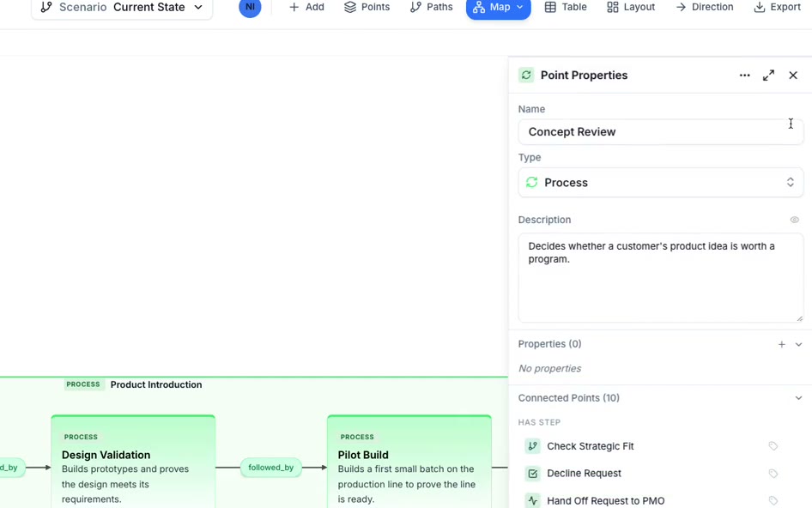Switch to the Table view
The width and height of the screenshot is (812, 508).
coord(566,7)
